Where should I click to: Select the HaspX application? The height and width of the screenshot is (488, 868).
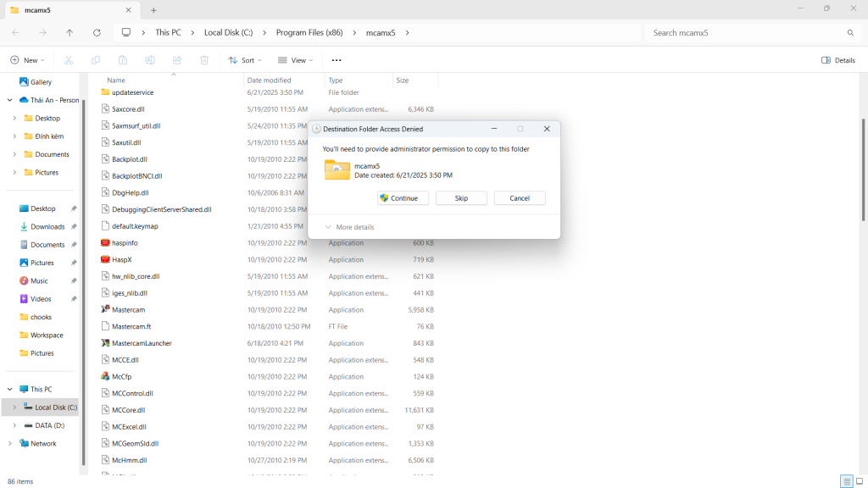click(116, 259)
